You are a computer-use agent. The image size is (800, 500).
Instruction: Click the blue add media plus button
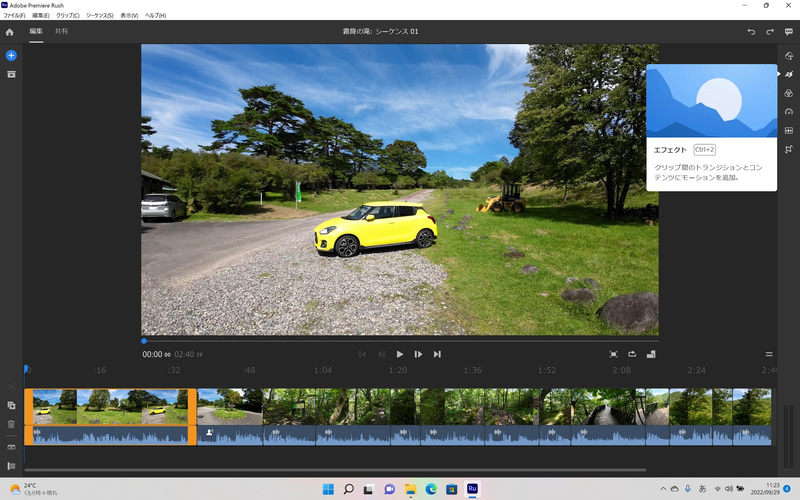click(11, 55)
